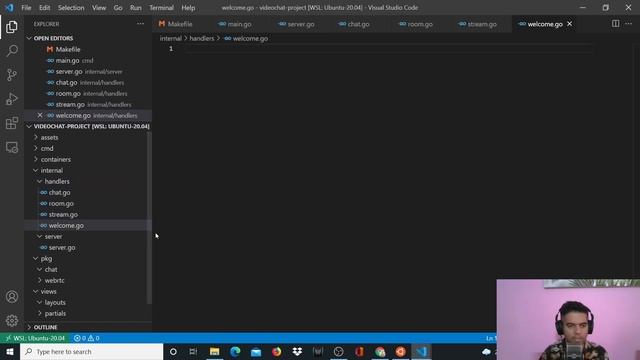
Task: Open the Manage gear icon
Action: 12,320
